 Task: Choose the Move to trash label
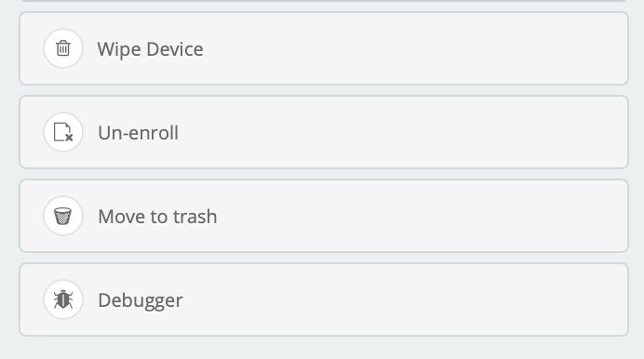[157, 216]
